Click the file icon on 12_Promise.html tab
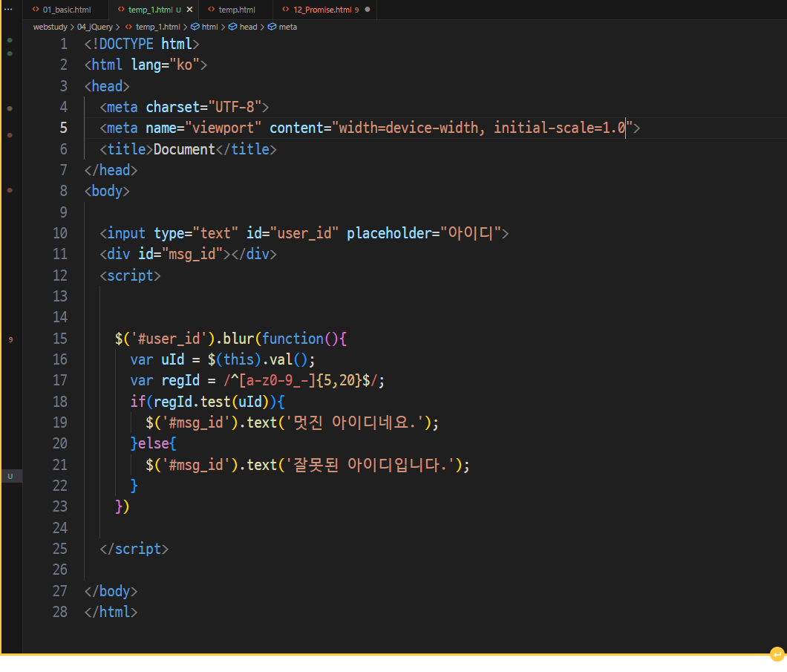787x672 pixels. [x=286, y=10]
